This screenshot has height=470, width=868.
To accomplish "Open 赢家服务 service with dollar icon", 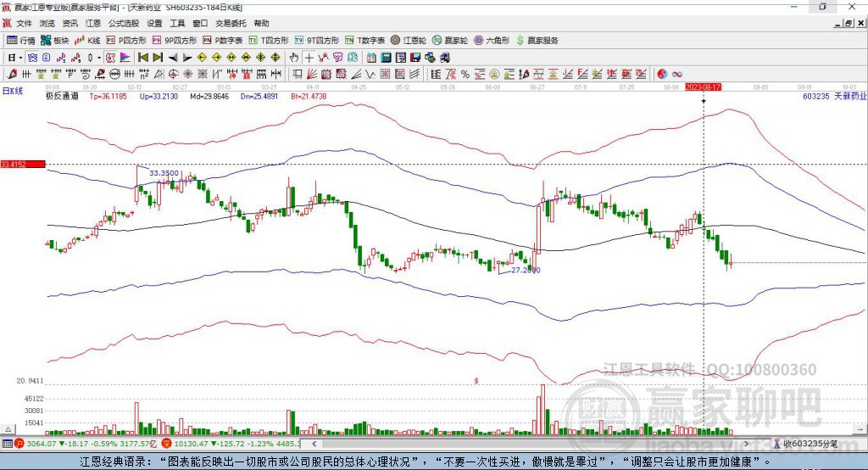I will coord(537,41).
